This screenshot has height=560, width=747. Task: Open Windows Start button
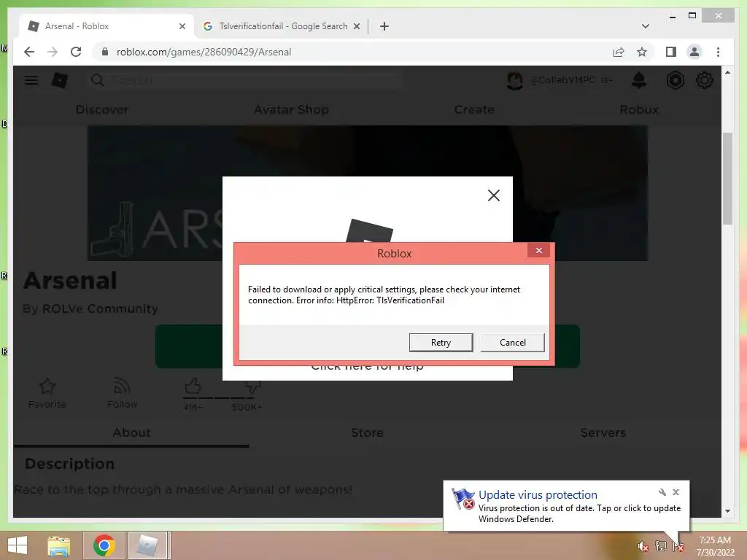(18, 545)
